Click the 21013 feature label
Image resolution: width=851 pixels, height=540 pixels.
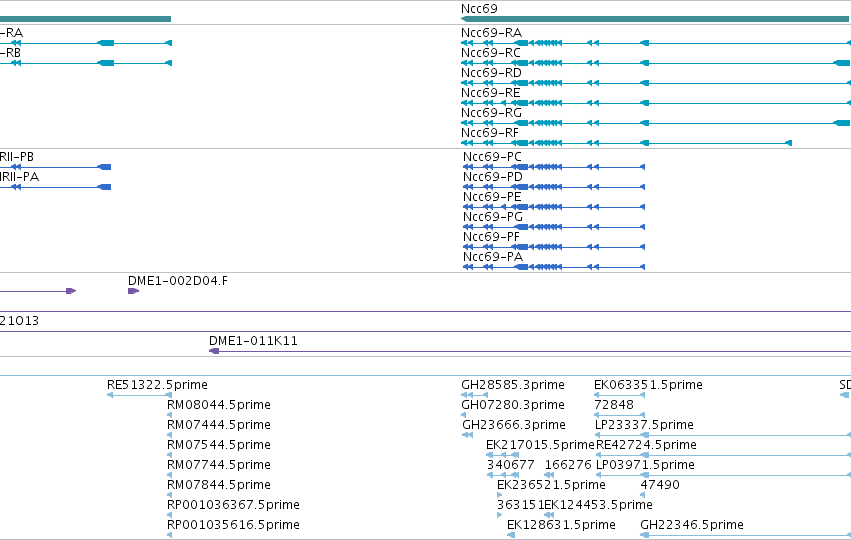(x=20, y=321)
